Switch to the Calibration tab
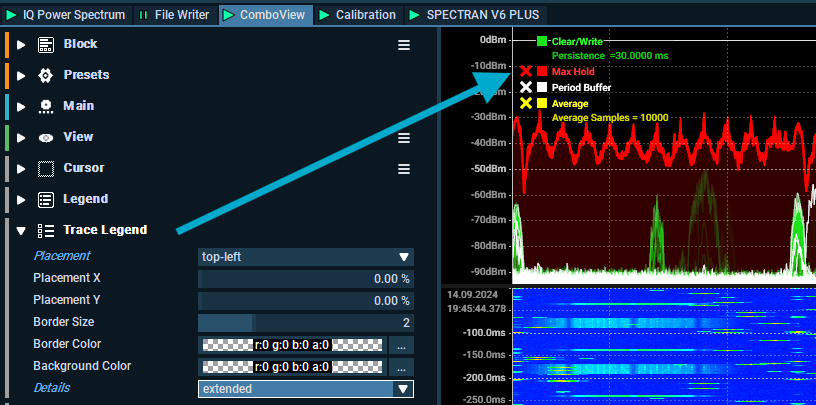This screenshot has width=816, height=405. pyautogui.click(x=357, y=15)
